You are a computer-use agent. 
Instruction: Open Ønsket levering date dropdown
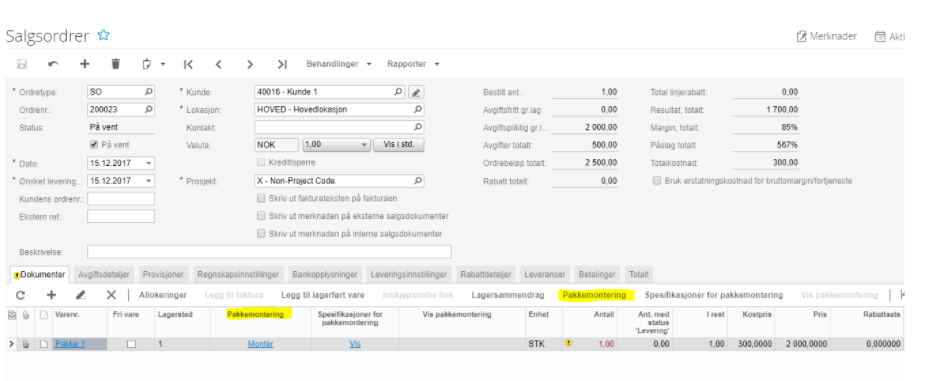click(x=149, y=180)
